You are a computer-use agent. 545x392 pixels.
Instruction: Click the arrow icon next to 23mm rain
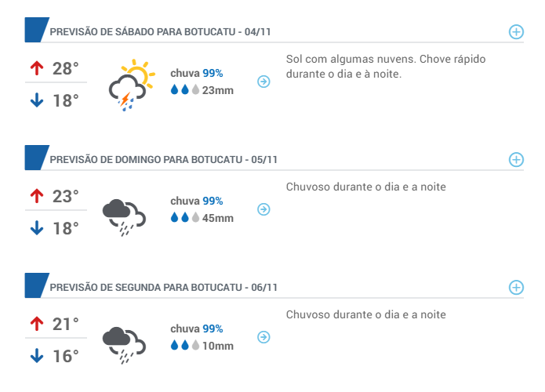coord(263,82)
